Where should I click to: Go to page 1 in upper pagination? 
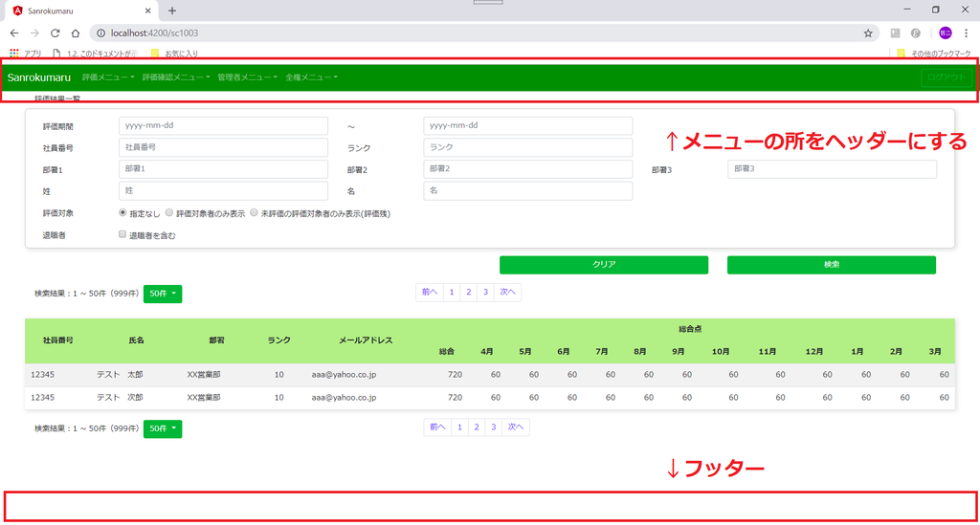pos(452,293)
